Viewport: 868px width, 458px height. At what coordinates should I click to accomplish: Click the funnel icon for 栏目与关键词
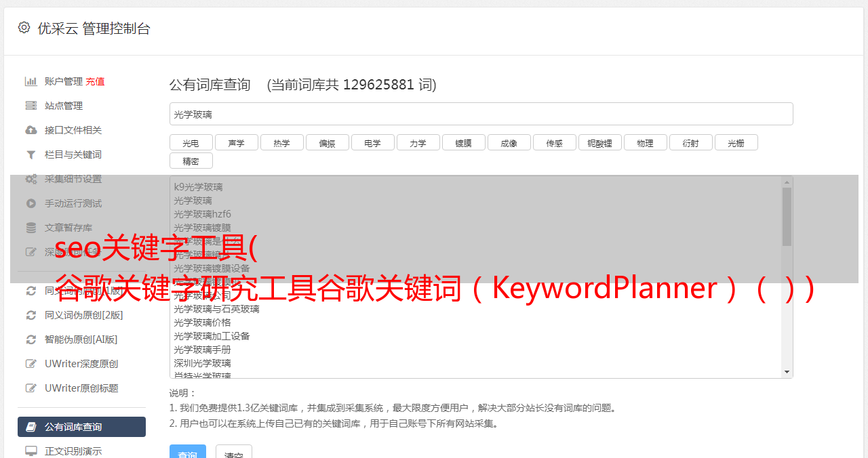click(31, 154)
